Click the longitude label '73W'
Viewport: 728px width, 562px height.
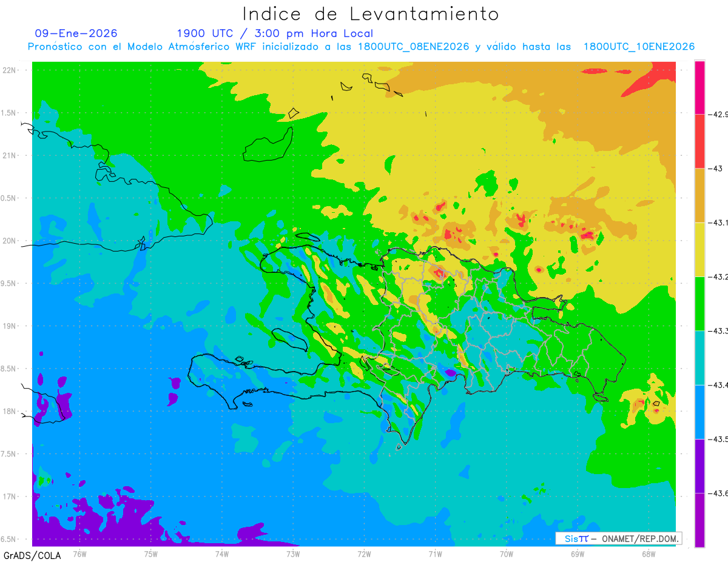[293, 554]
